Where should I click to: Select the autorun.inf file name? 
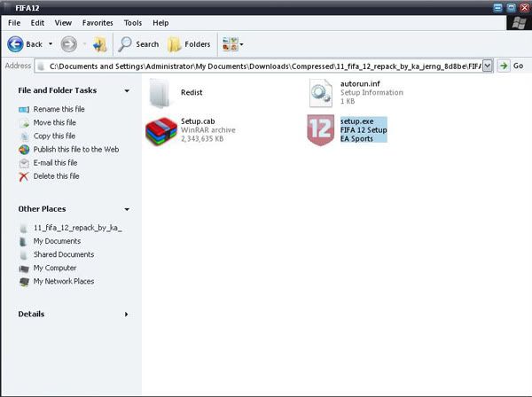360,83
